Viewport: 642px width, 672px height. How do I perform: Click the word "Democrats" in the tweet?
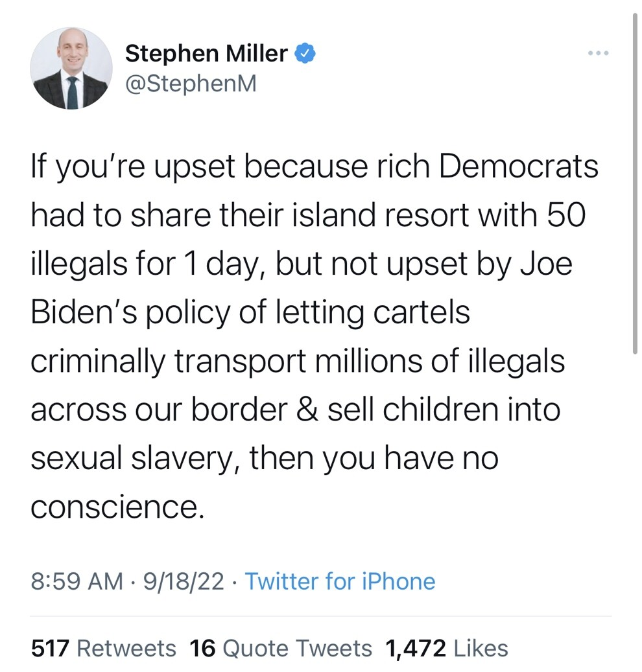pyautogui.click(x=518, y=166)
